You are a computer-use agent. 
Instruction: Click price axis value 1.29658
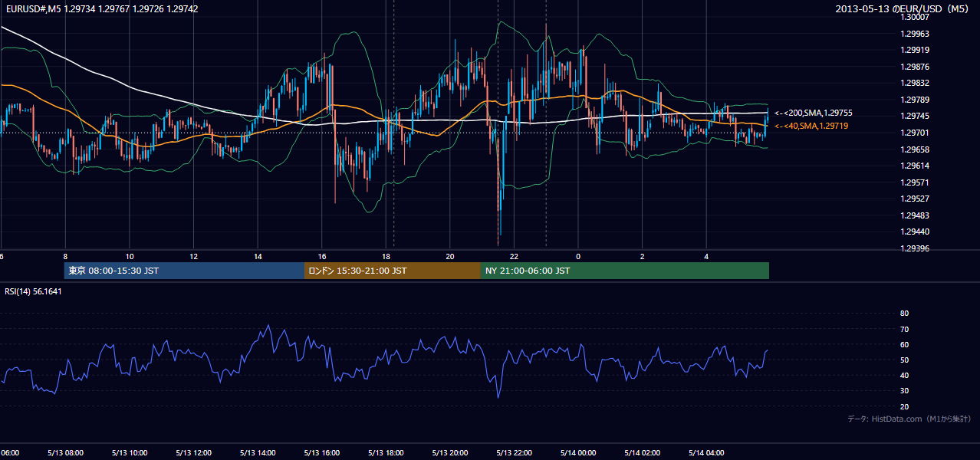[914, 149]
